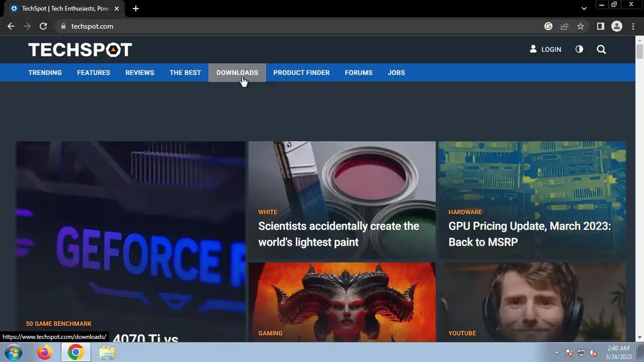Click the padlock site info icon
Screen dimensions: 644x362
63,26
